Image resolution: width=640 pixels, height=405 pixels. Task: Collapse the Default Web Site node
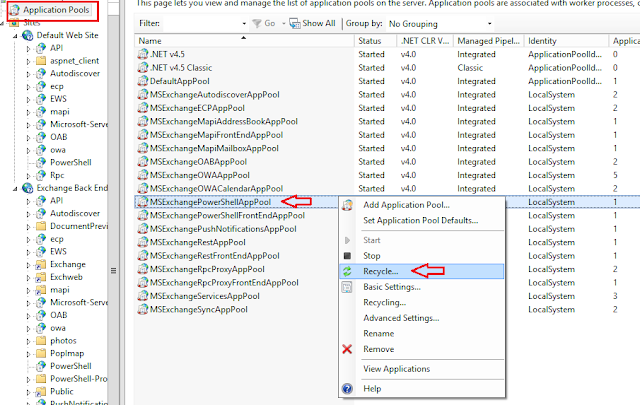tap(16, 36)
